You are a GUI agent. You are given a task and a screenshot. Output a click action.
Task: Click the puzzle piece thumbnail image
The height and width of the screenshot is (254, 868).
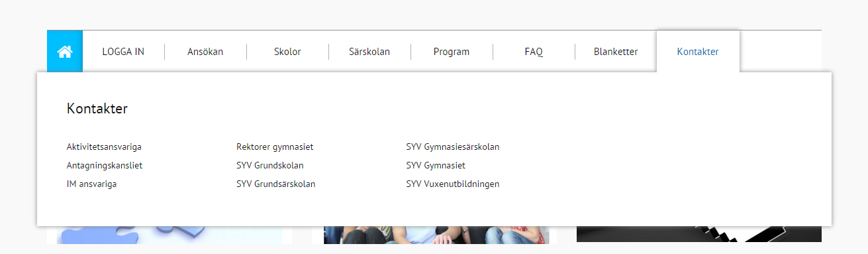(x=169, y=235)
